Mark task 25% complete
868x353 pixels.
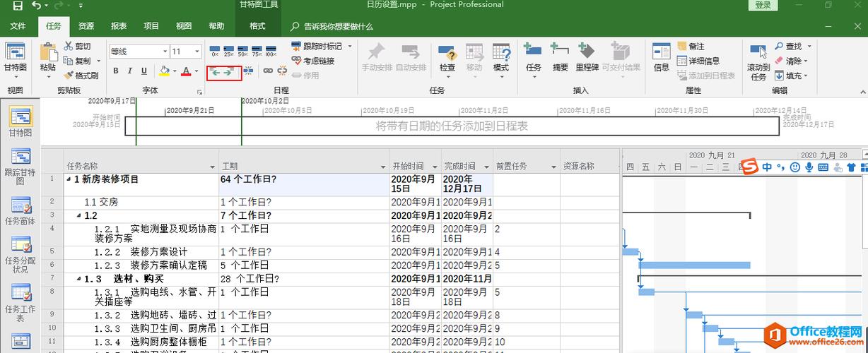228,51
